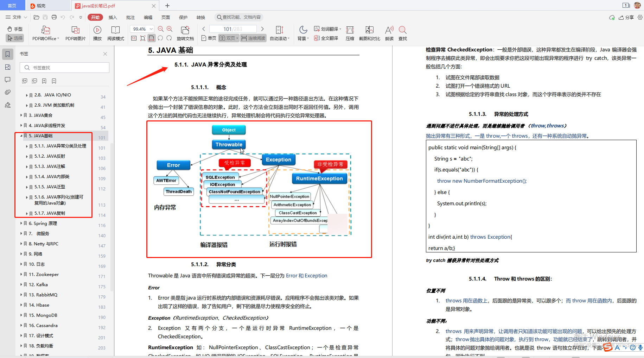Image resolution: width=644 pixels, height=358 pixels.
Task: Open 插入 ribbon tab
Action: (113, 17)
